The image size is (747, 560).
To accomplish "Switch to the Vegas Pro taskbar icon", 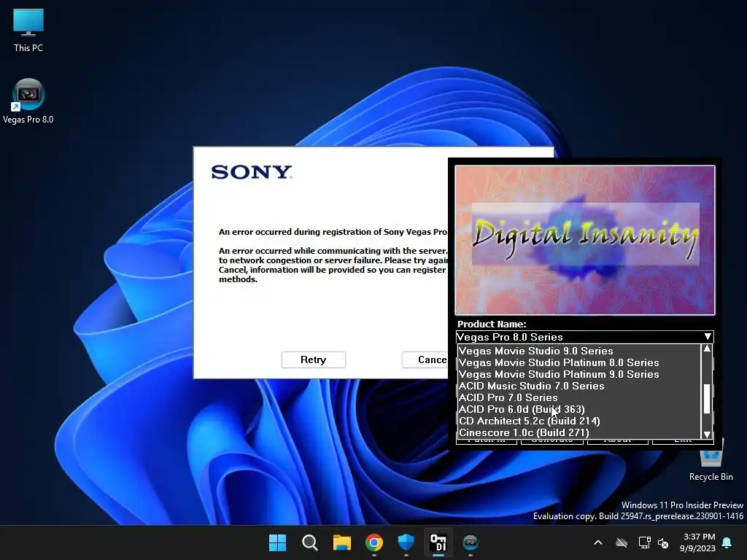I will click(471, 542).
